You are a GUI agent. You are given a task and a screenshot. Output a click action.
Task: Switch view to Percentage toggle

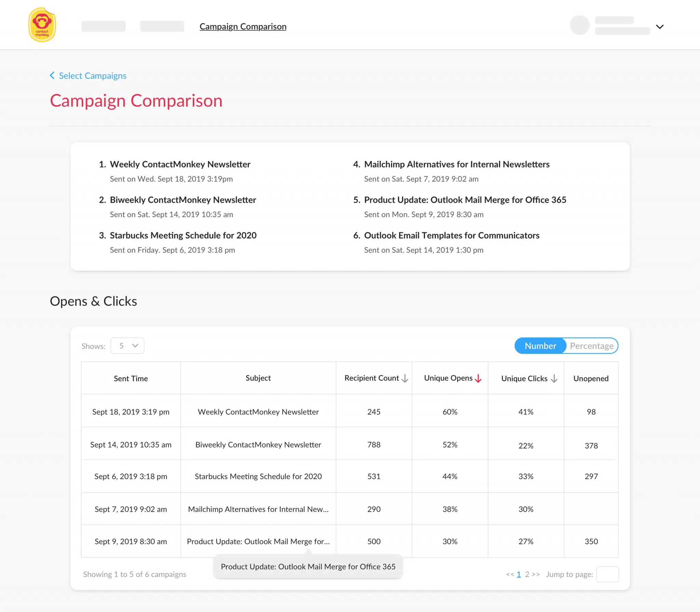pyautogui.click(x=592, y=346)
